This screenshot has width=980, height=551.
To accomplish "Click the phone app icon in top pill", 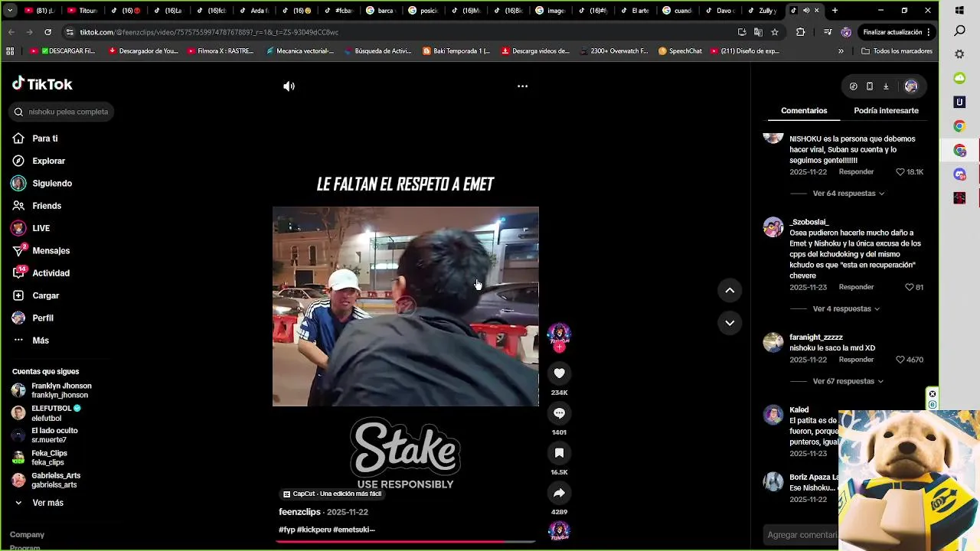I will coord(870,86).
